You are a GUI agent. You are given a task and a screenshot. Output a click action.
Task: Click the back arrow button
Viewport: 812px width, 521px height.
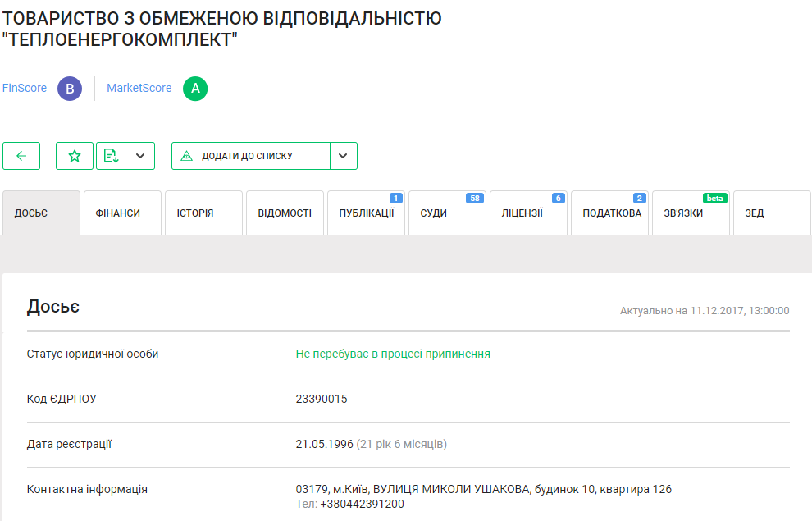tap(21, 156)
